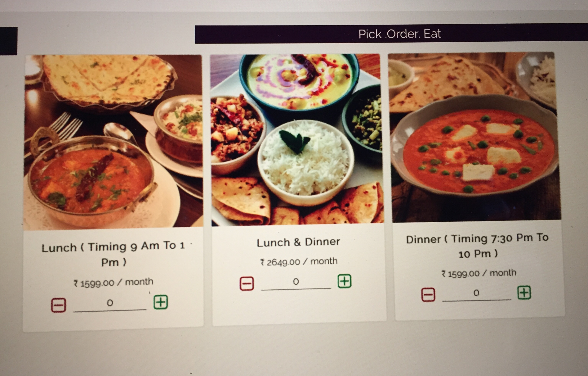The width and height of the screenshot is (588, 376).
Task: Open Dinner (Timing 7:30 Pm To 10 Pm) title
Action: click(477, 246)
